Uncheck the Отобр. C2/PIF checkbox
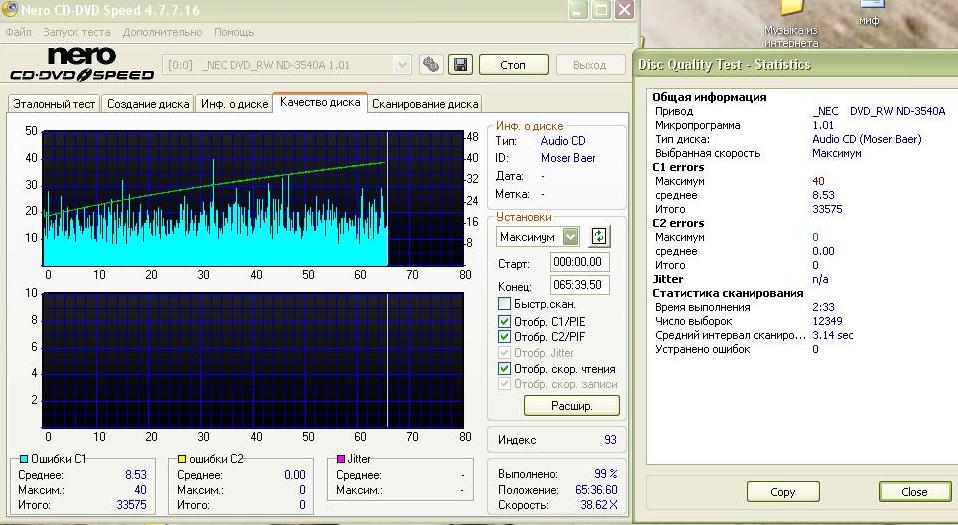 (x=505, y=337)
